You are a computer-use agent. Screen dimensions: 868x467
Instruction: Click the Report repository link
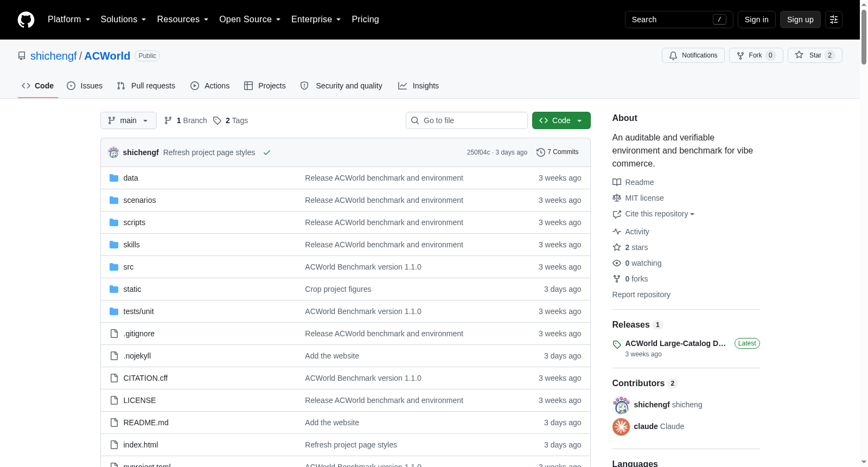pyautogui.click(x=641, y=295)
